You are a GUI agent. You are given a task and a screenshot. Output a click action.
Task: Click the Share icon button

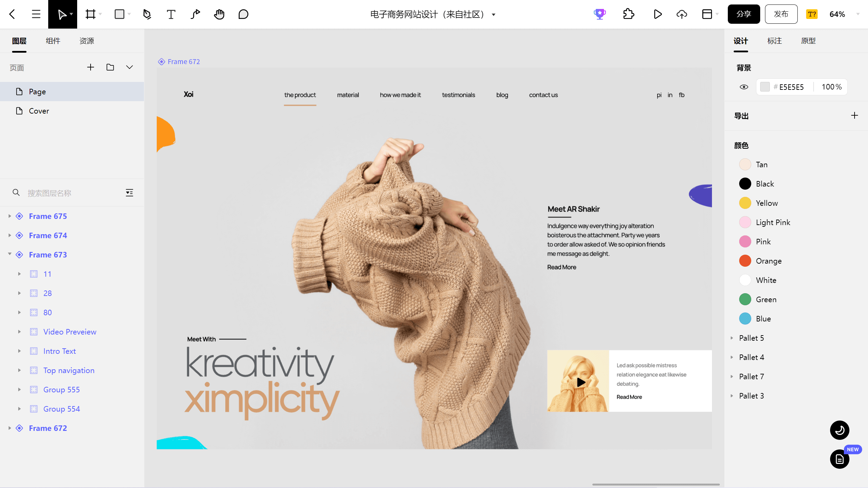point(743,14)
